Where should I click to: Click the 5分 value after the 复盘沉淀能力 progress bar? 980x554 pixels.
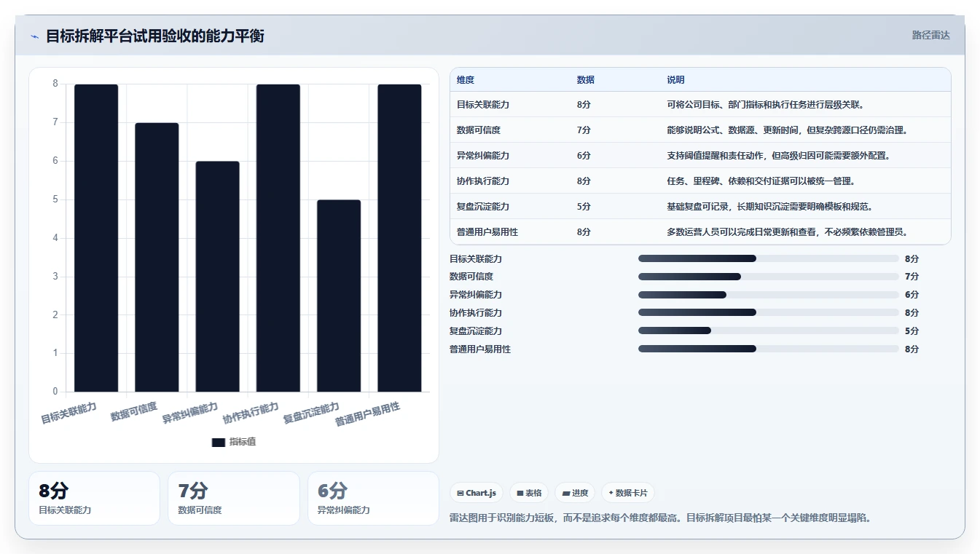pos(912,331)
